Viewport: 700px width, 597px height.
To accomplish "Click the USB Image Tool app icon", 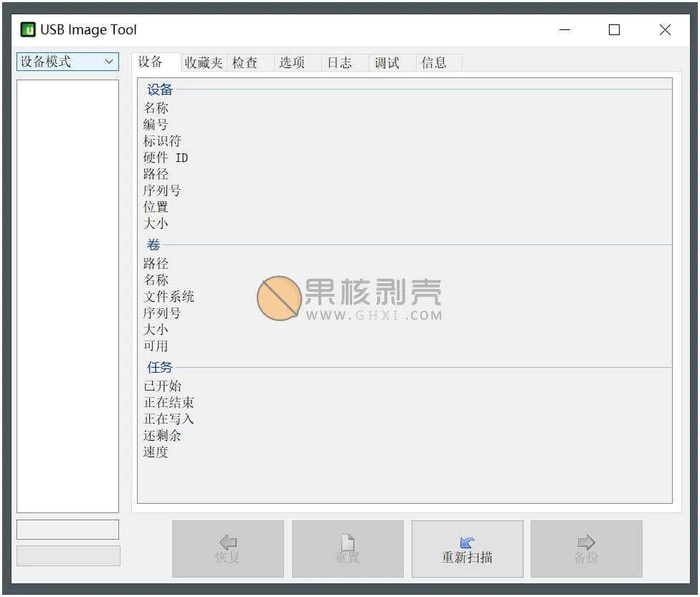I will pos(28,29).
